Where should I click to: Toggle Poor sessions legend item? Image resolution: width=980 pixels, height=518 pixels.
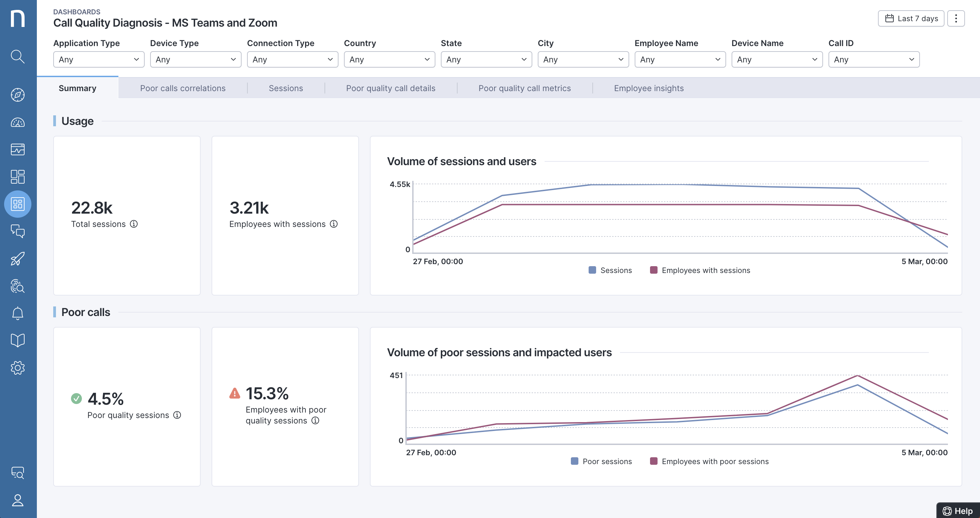[607, 461]
